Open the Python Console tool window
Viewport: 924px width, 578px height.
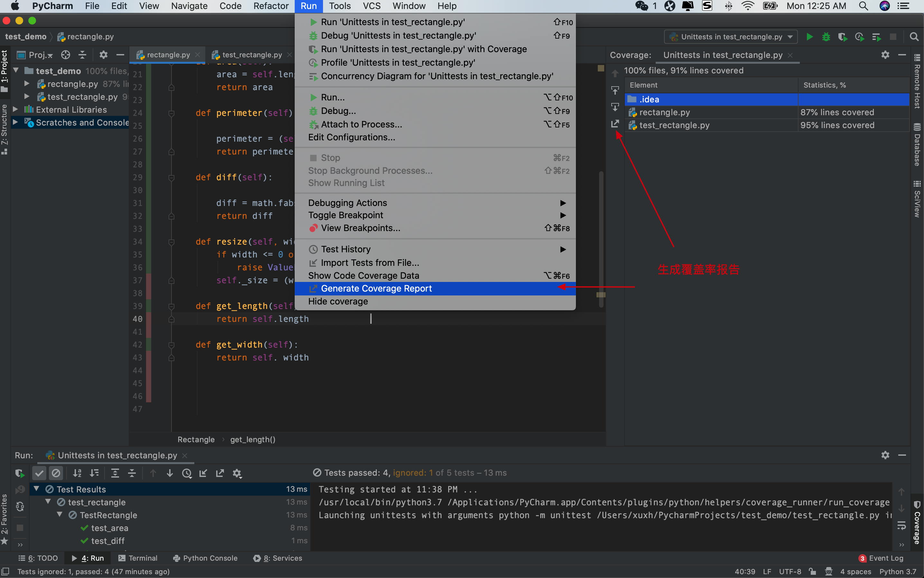click(205, 558)
